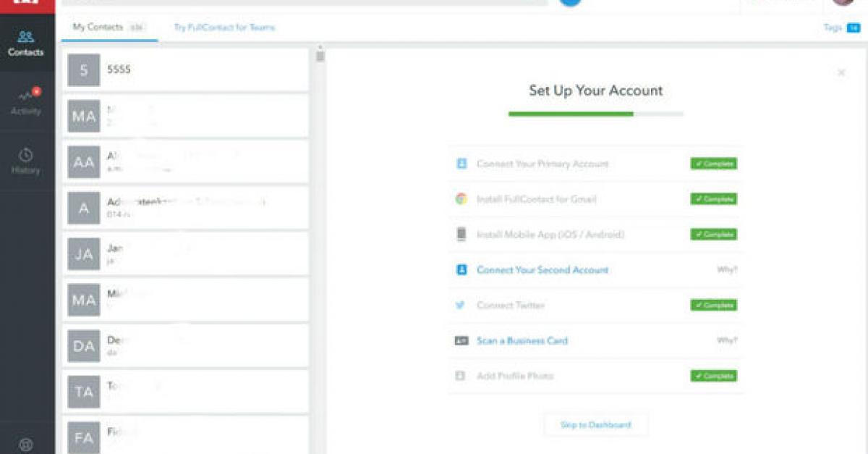Click the help icon at sidebar bottom
This screenshot has height=454, width=868.
click(x=26, y=445)
